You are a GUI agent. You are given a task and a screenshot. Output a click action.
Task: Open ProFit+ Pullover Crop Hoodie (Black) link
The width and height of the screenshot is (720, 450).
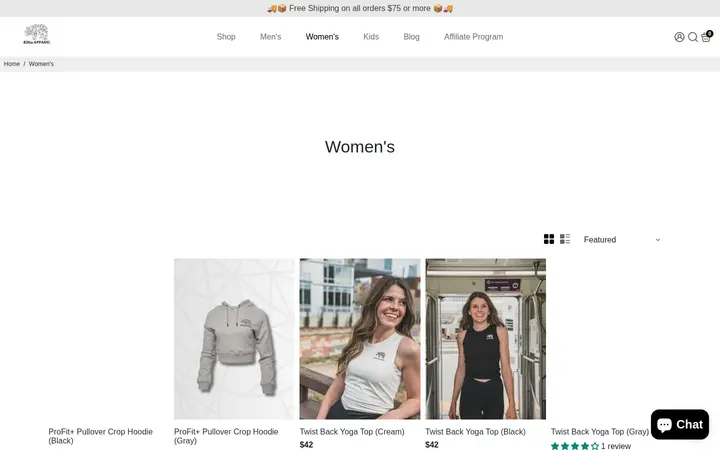(101, 436)
